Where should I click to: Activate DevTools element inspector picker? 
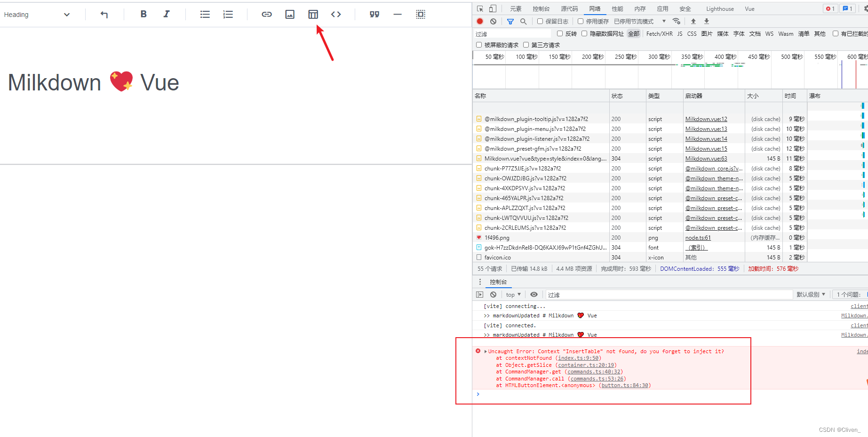[480, 8]
